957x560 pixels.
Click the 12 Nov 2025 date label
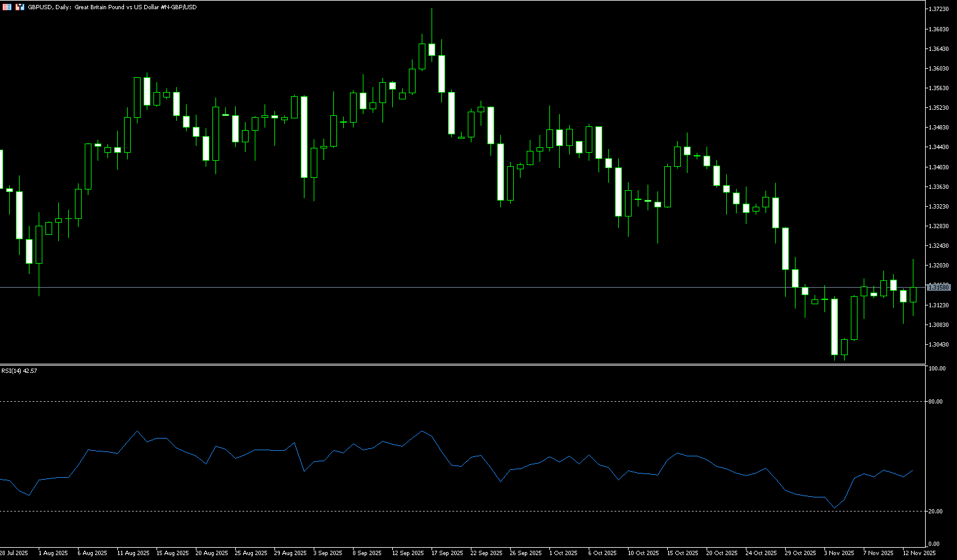pos(919,553)
